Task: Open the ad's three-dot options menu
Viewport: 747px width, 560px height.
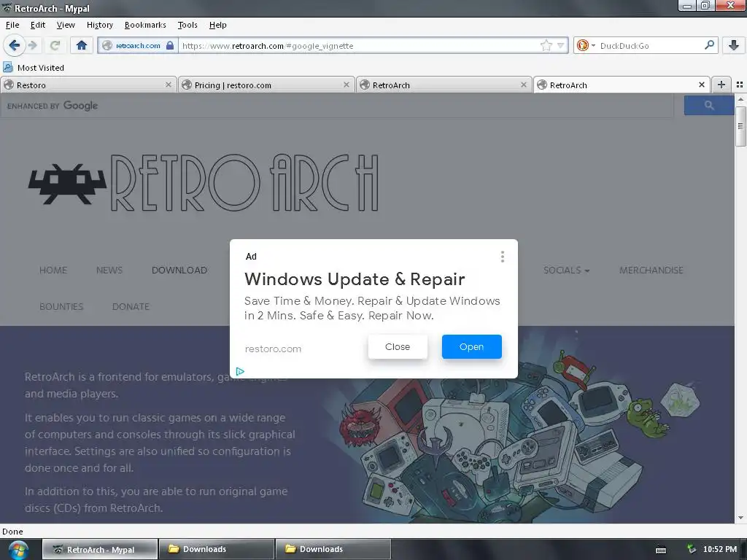Action: (x=502, y=257)
